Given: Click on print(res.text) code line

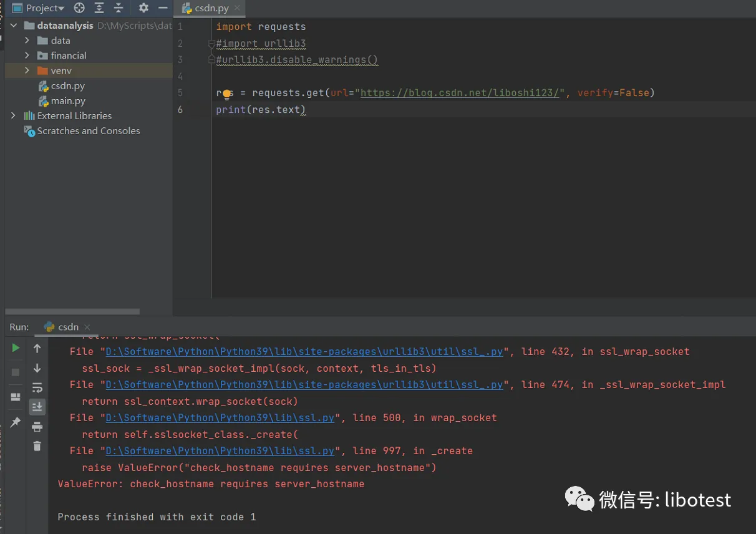Looking at the screenshot, I should [x=261, y=110].
